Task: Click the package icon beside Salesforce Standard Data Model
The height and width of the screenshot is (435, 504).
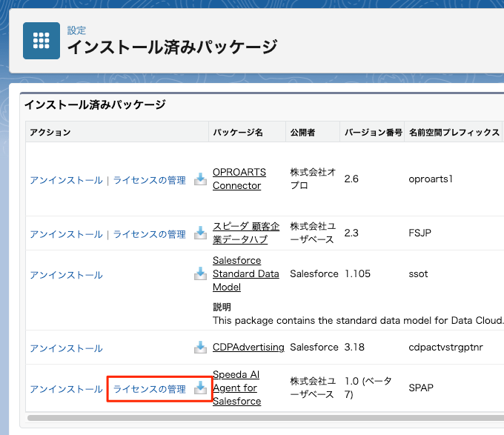Action: 200,274
